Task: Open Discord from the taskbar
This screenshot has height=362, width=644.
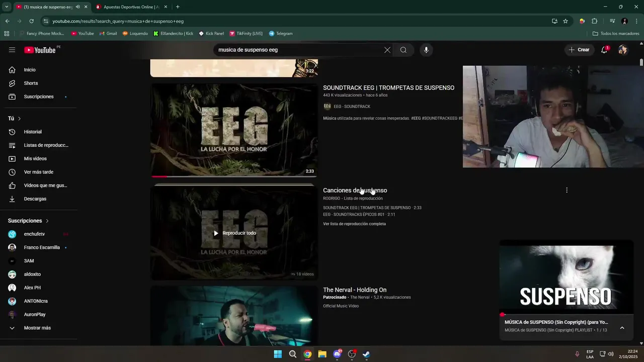Action: point(337,354)
